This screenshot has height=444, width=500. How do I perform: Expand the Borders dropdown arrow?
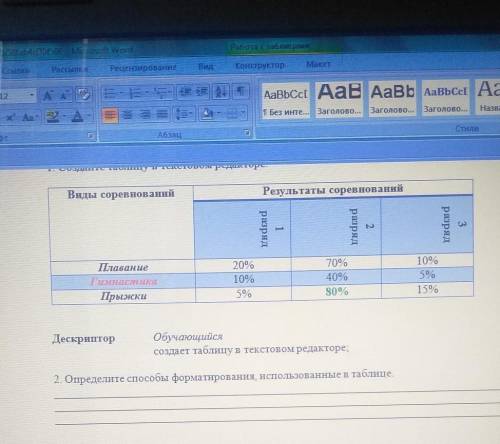pos(243,113)
